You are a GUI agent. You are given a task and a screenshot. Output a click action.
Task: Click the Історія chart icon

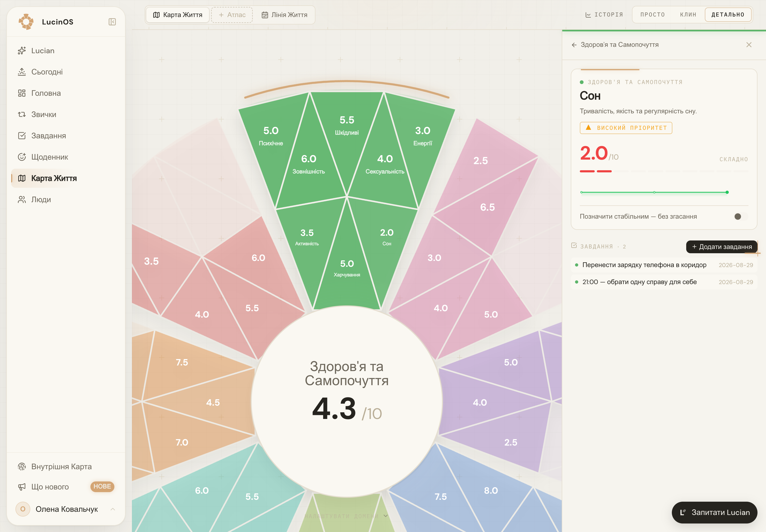tap(588, 15)
